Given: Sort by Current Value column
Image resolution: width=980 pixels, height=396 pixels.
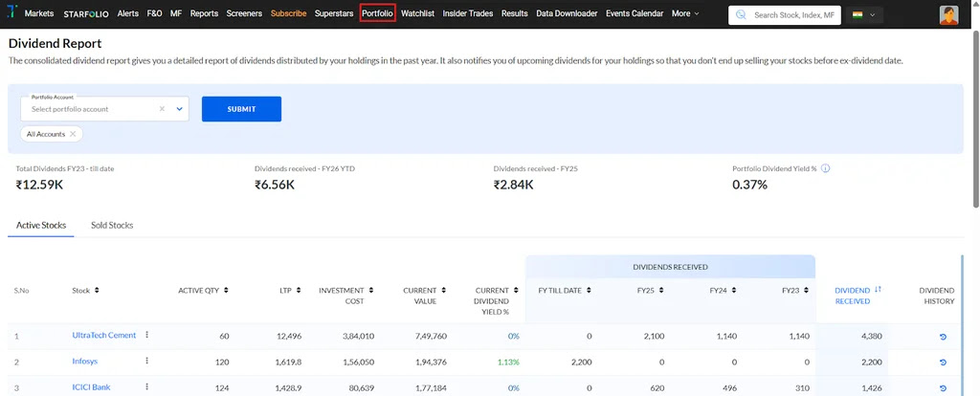Looking at the screenshot, I should point(444,291).
